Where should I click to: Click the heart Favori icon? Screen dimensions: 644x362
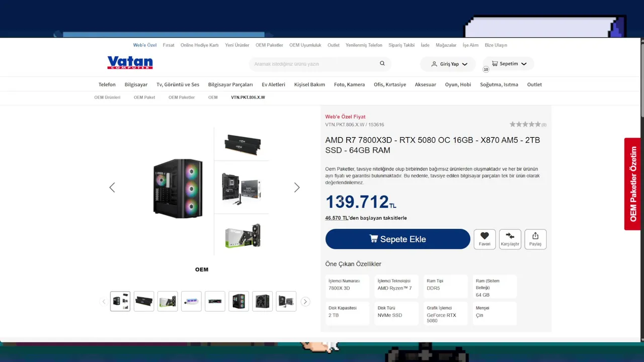click(x=485, y=236)
